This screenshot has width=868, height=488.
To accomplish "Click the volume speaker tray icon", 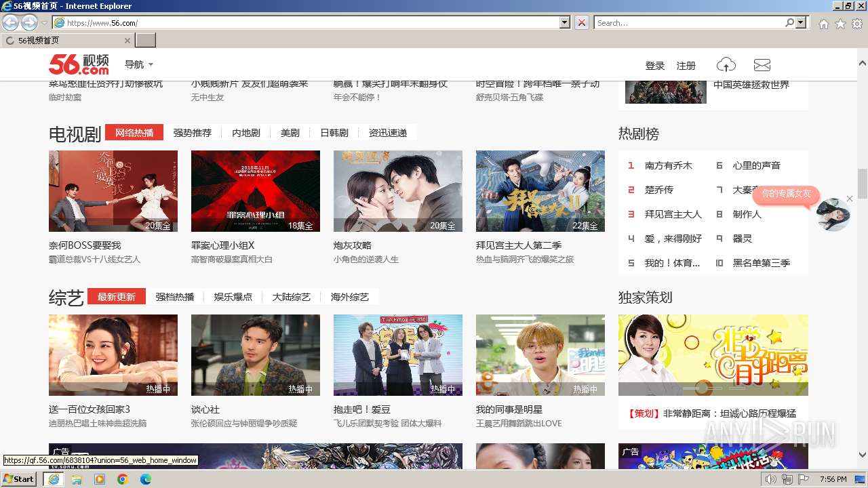I will tap(771, 480).
